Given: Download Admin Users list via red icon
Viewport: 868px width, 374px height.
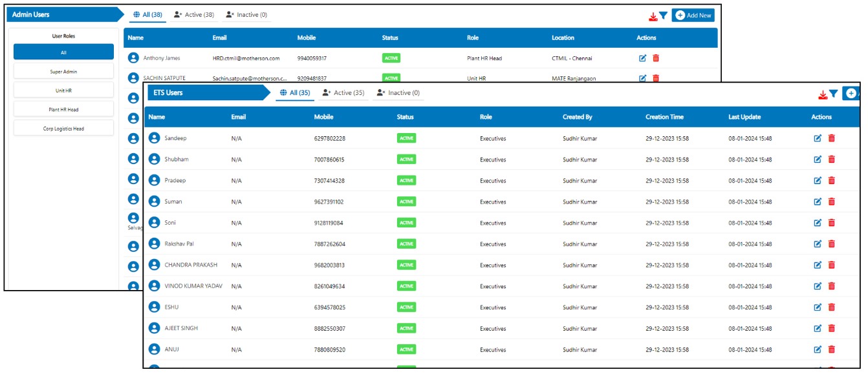Looking at the screenshot, I should pos(653,16).
